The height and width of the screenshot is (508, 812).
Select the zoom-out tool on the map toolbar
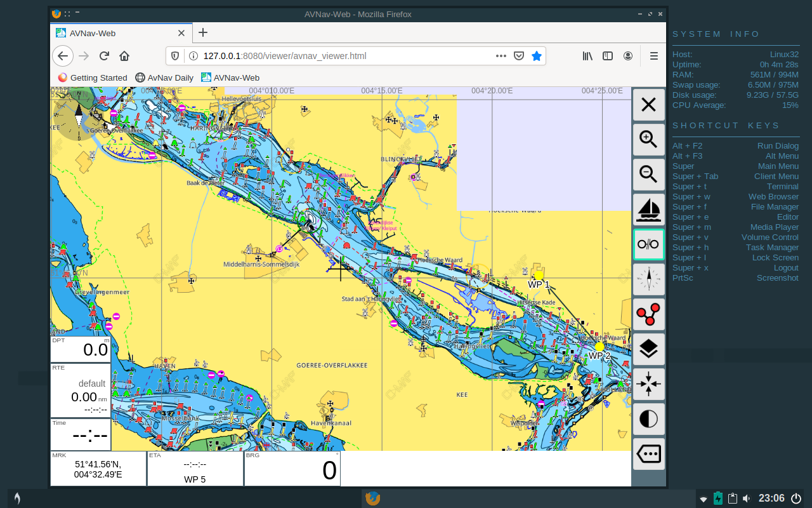[648, 175]
